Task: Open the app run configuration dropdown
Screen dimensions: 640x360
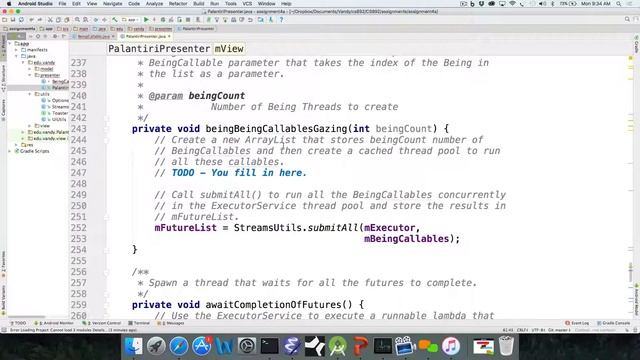Action: [x=131, y=20]
